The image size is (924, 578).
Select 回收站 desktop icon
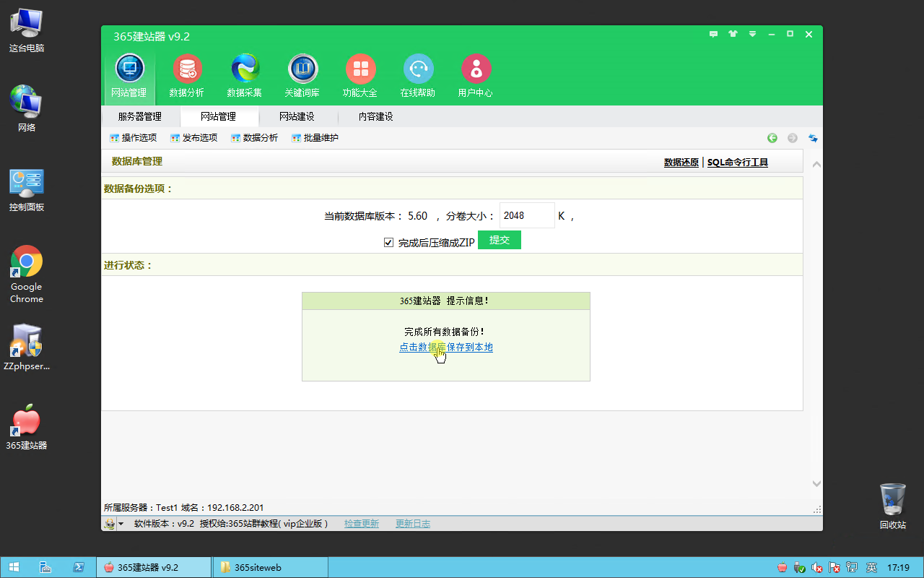[893, 506]
